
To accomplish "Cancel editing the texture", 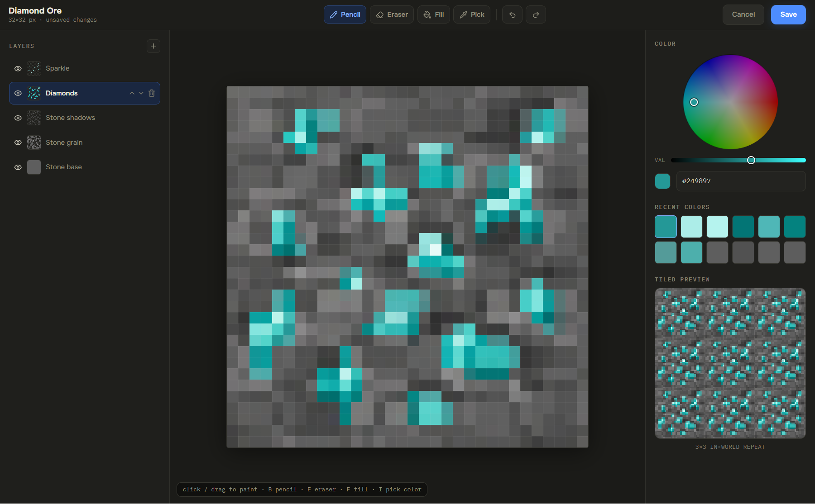I will (x=743, y=14).
